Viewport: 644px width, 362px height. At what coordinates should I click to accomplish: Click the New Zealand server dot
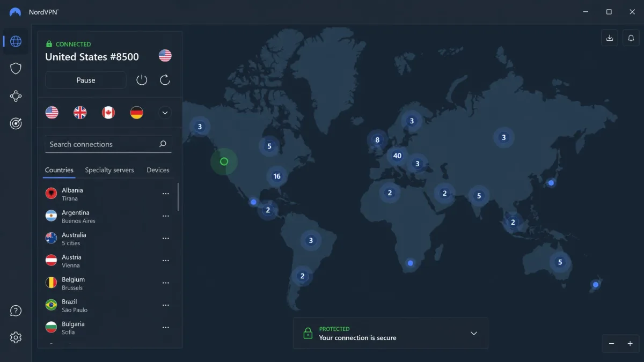[595, 284]
